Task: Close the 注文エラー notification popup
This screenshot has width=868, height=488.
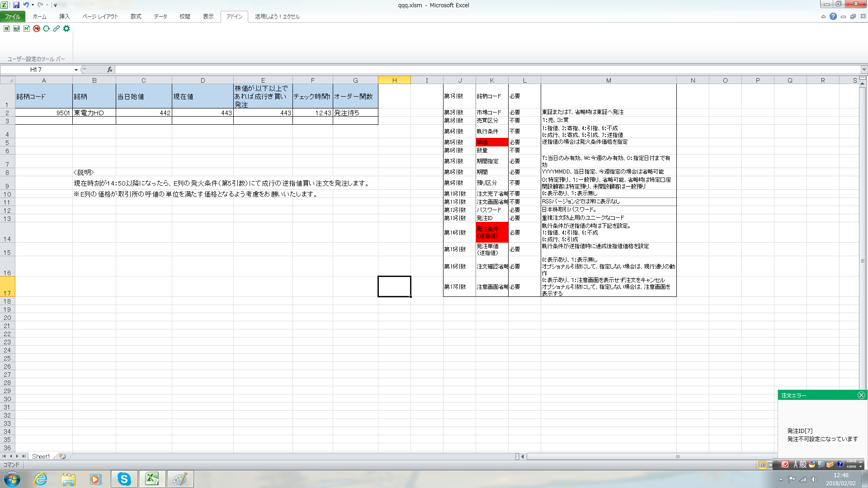Action: 861,395
